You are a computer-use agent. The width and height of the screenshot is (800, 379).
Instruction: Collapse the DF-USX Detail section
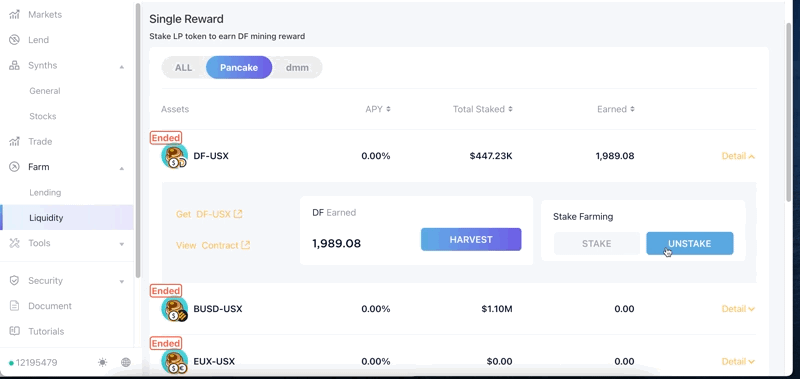point(738,156)
